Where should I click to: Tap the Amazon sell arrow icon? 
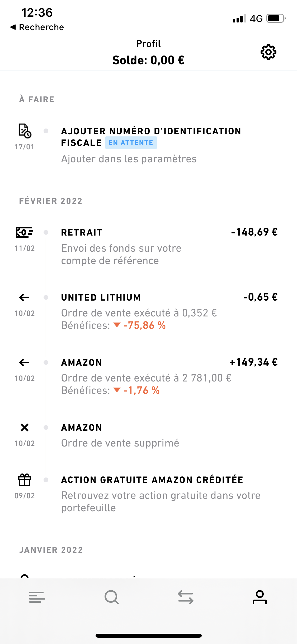[24, 362]
